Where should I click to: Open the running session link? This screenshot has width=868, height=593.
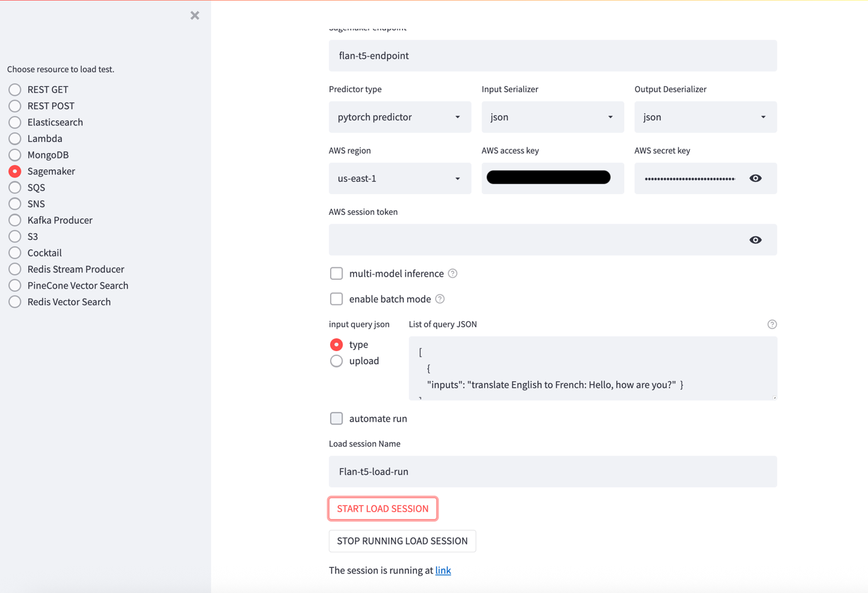click(443, 570)
